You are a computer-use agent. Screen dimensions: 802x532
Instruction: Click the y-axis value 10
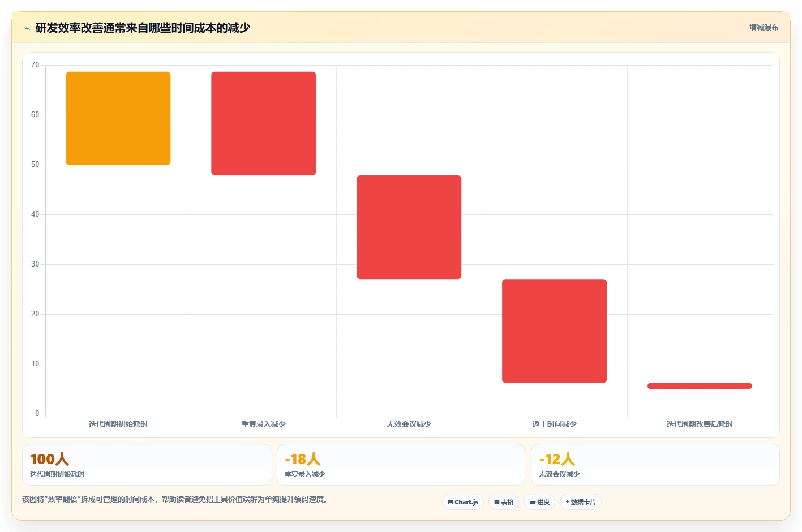(x=35, y=364)
